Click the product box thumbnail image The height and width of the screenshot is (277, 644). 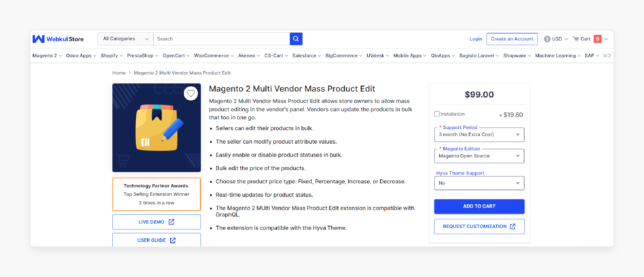(x=156, y=128)
